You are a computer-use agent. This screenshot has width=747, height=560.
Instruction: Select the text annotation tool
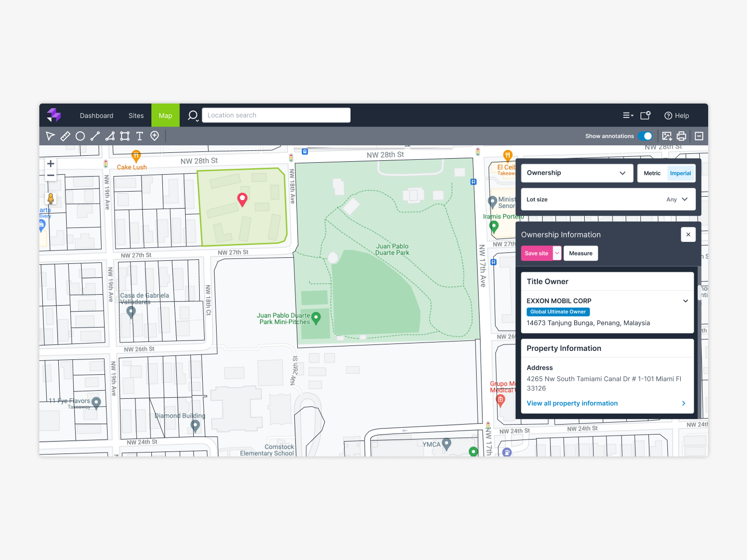point(139,135)
